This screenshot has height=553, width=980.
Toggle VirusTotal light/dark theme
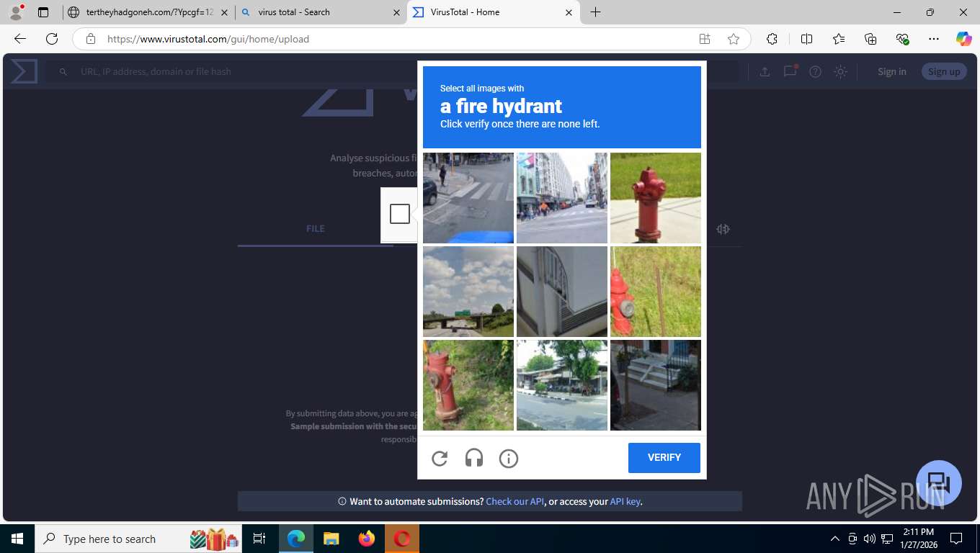click(840, 71)
